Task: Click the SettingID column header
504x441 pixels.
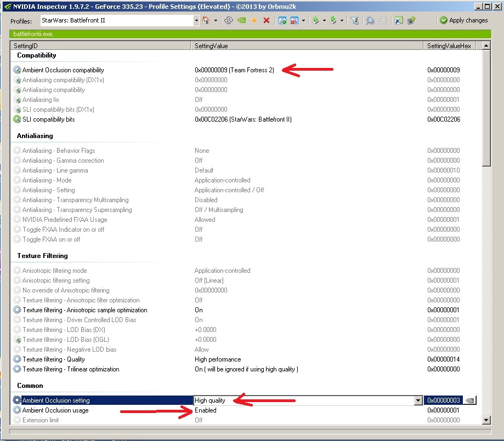Action: point(100,46)
